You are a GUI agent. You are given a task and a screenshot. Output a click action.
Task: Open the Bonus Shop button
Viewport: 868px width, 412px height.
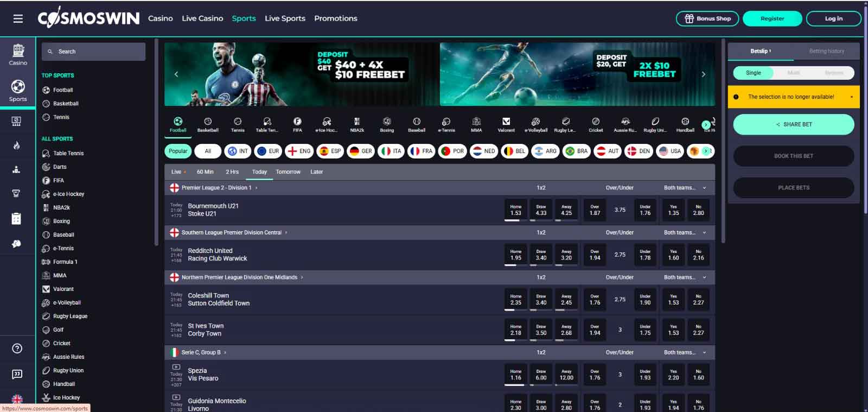pos(707,18)
